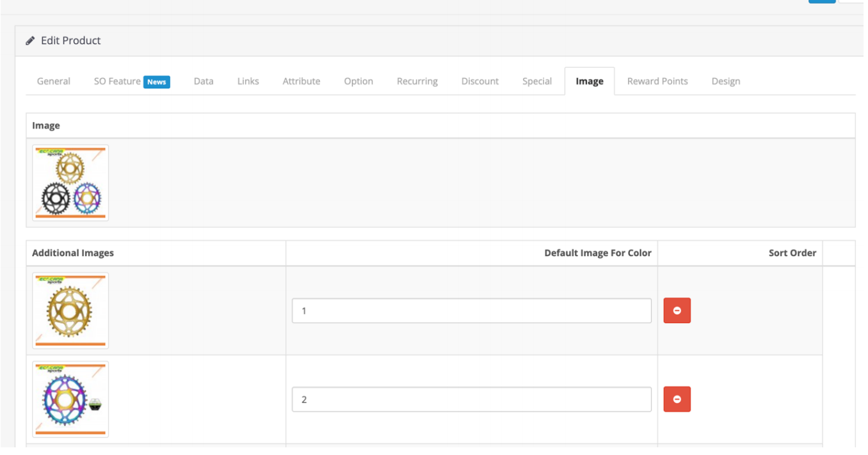This screenshot has width=868, height=455.
Task: Select the rainbow chainring thumbnail
Action: (70, 399)
